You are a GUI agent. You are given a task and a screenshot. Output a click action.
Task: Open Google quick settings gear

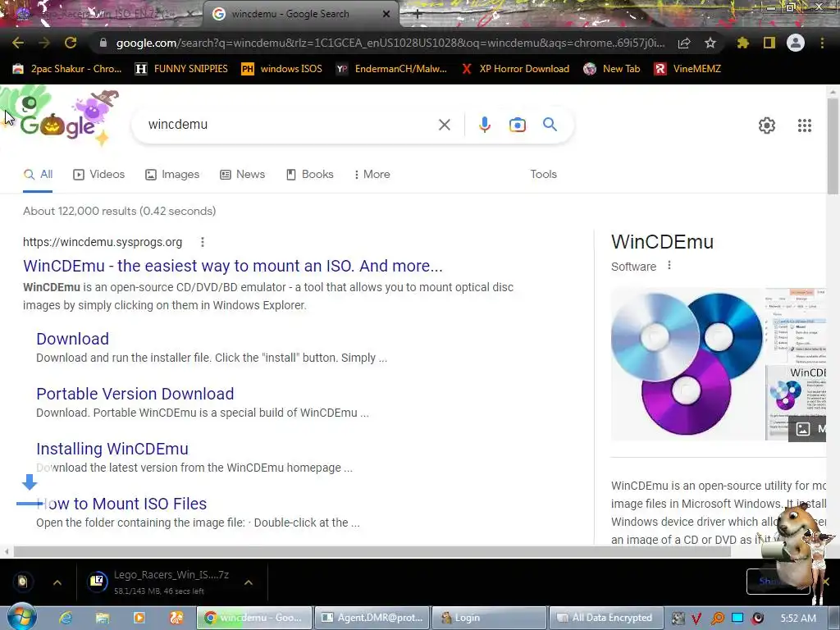tap(767, 126)
